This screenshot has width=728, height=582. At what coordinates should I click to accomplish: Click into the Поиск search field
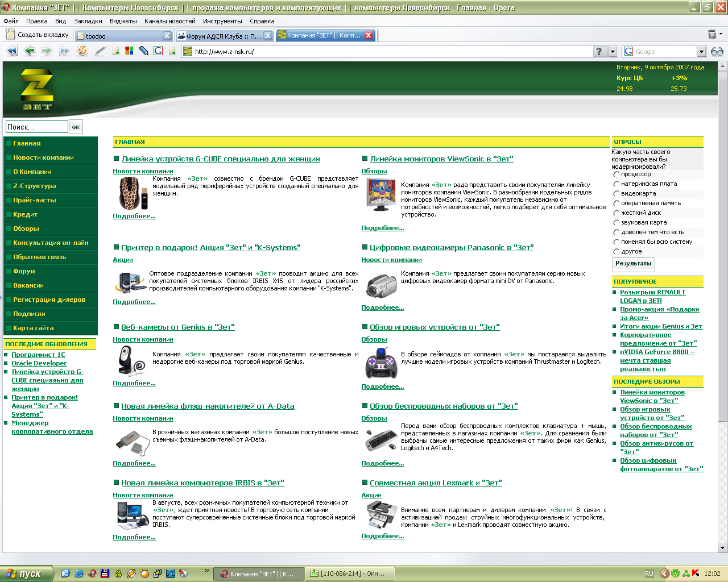click(37, 127)
